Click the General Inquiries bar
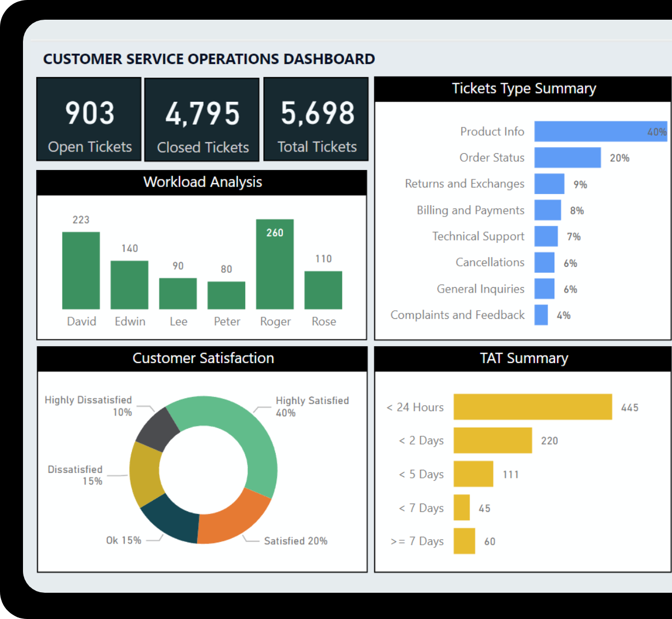The height and width of the screenshot is (619, 672). 544,289
